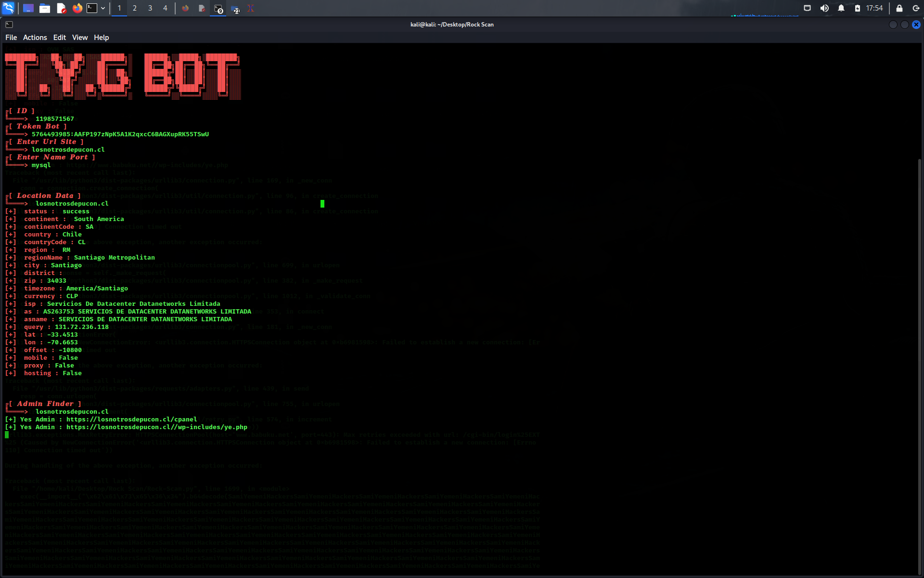924x578 pixels.
Task: Open the text editor launcher icon
Action: (x=61, y=8)
